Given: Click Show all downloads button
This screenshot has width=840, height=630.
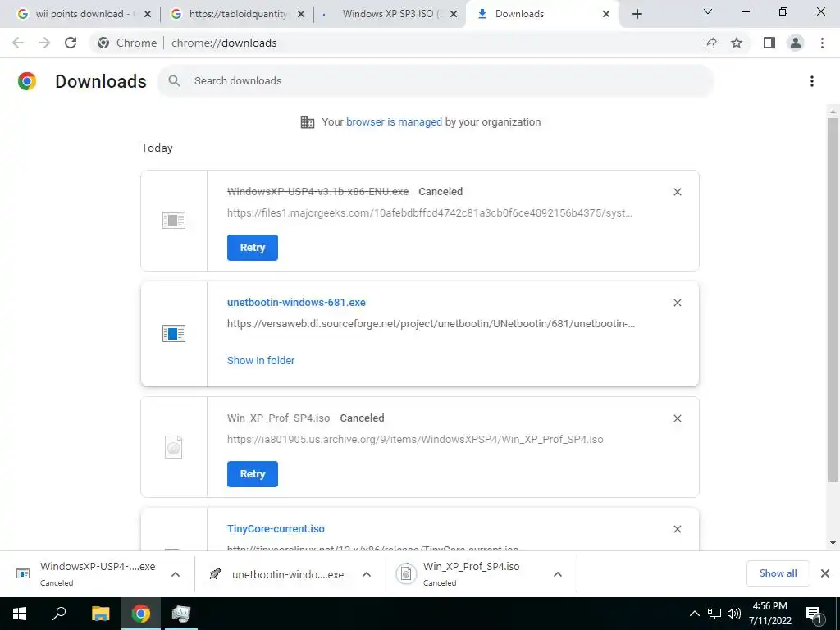Looking at the screenshot, I should [x=778, y=573].
